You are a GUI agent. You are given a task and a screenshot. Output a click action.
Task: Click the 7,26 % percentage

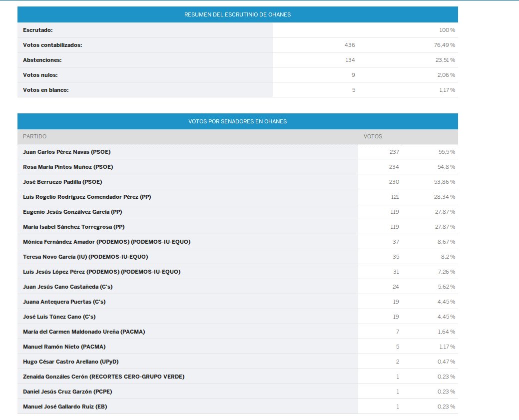[x=446, y=272]
